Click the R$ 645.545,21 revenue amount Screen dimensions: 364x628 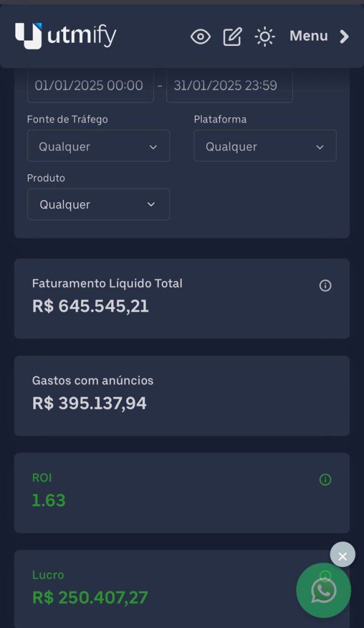point(91,307)
